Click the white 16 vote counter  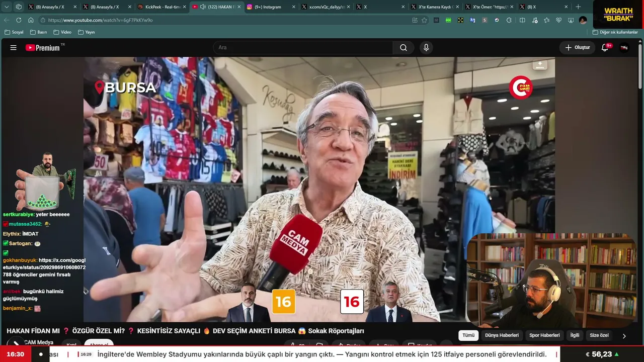coord(352,302)
